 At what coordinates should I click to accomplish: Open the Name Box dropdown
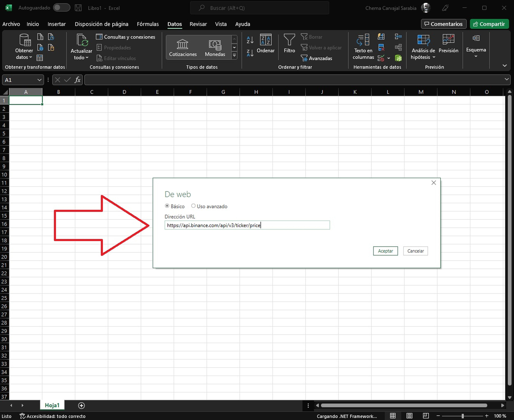tap(39, 80)
